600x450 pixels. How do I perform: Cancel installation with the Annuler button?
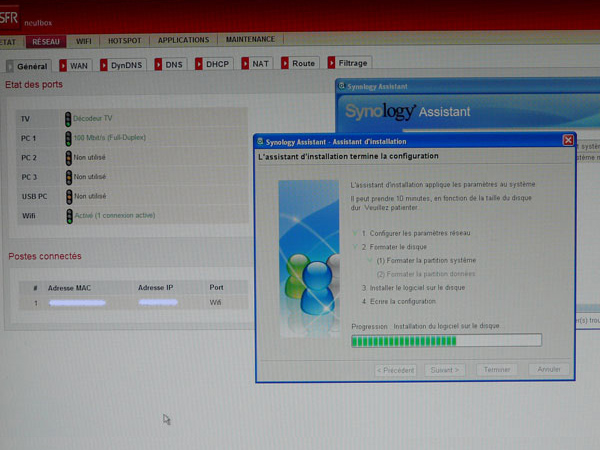click(x=549, y=369)
